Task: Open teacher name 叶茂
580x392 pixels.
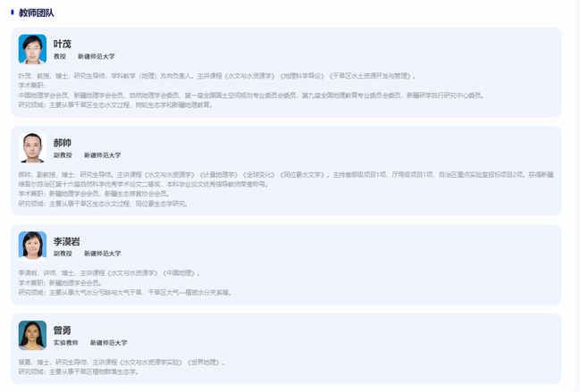Action: pyautogui.click(x=62, y=44)
